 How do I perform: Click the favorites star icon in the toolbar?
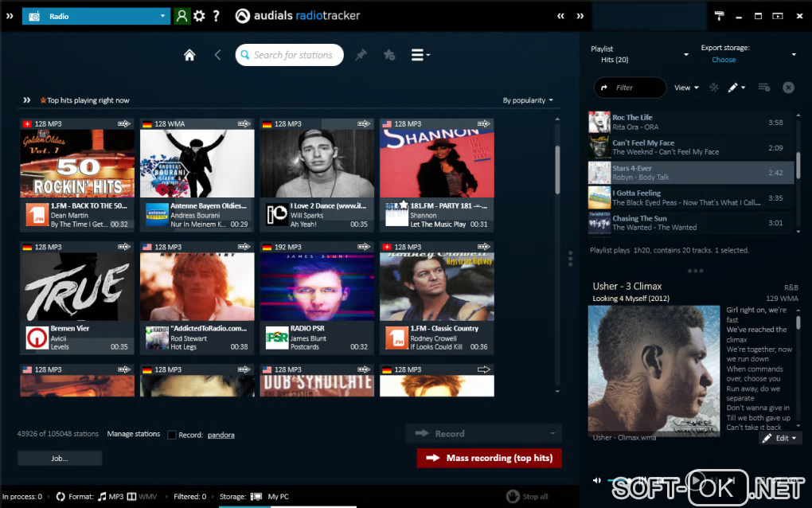coord(389,55)
